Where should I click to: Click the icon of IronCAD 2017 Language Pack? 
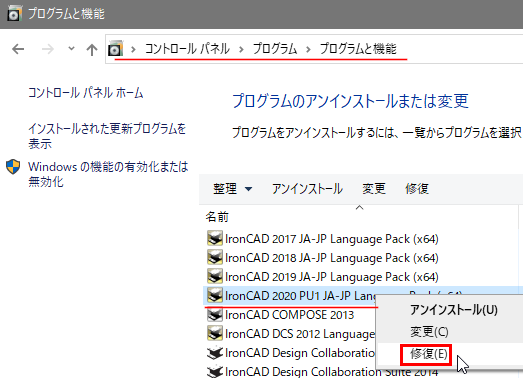pos(215,239)
